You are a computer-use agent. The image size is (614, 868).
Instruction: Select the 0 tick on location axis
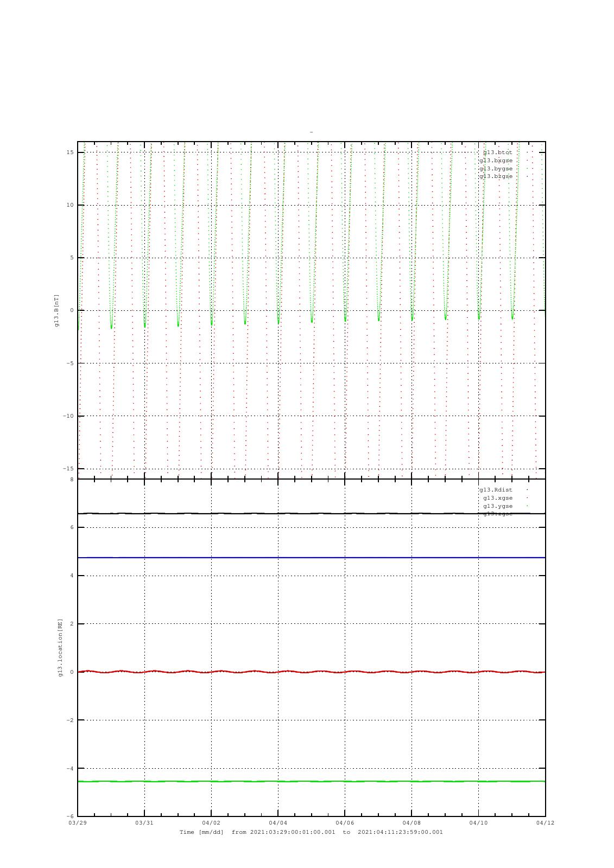[72, 672]
